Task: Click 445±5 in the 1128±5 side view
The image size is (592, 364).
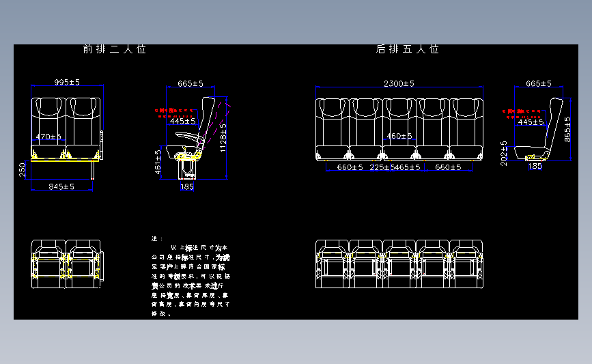Action: 183,121
